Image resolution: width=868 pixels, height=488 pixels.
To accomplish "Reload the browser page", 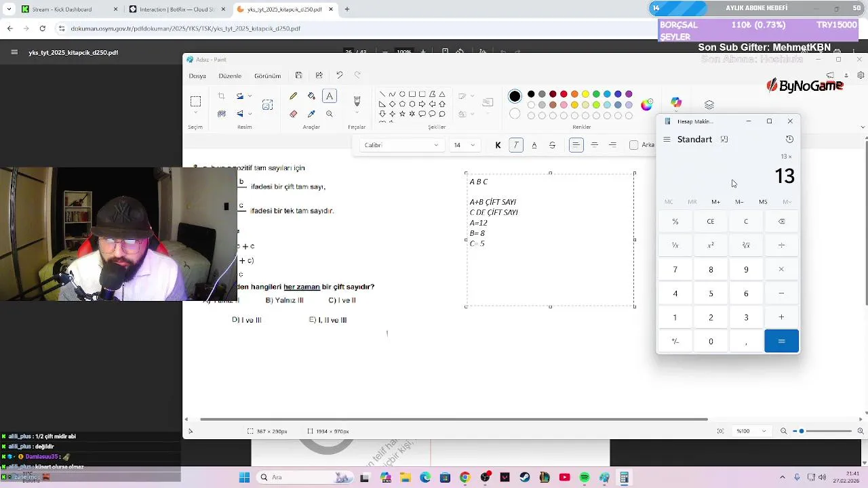I will click(x=43, y=28).
